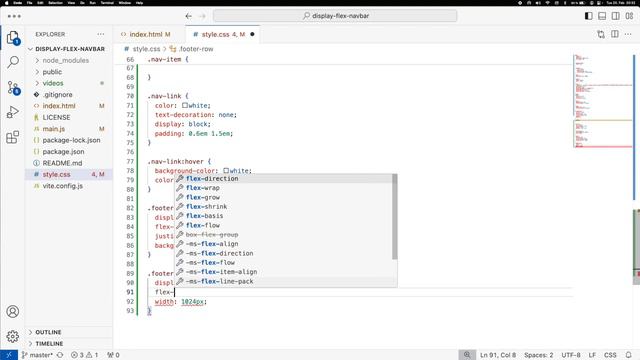
Task: Open the Explorer Views and More Actions ellipsis
Action: [x=101, y=34]
